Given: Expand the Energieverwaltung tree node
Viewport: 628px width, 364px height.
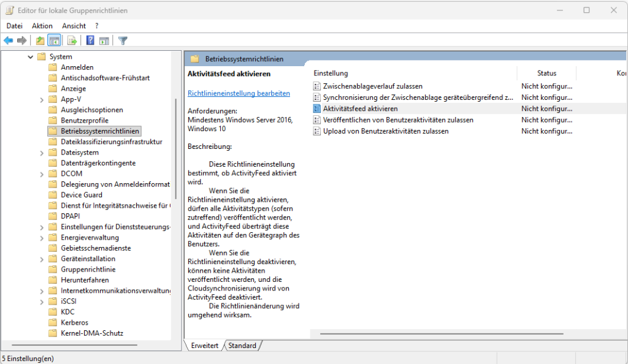Looking at the screenshot, I should [x=42, y=238].
